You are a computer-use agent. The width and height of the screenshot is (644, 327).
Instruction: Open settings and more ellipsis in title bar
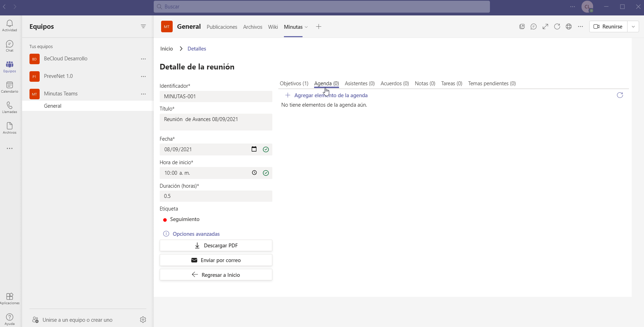tap(572, 7)
